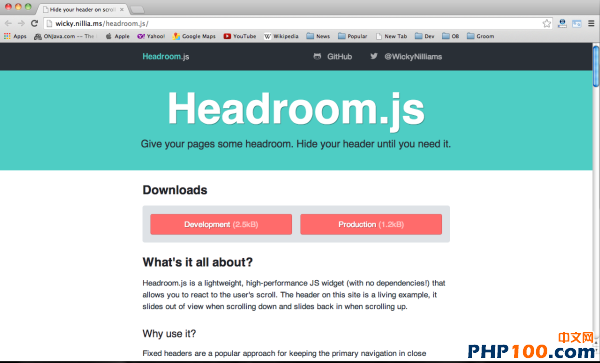The height and width of the screenshot is (363, 600).
Task: Open the YouTube bookmark
Action: 240,36
